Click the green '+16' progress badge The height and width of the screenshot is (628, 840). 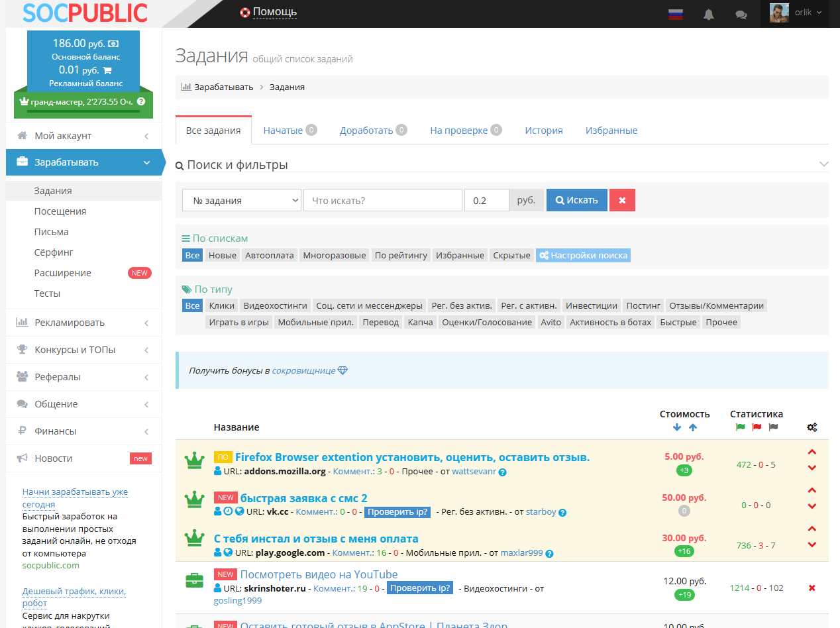684,550
